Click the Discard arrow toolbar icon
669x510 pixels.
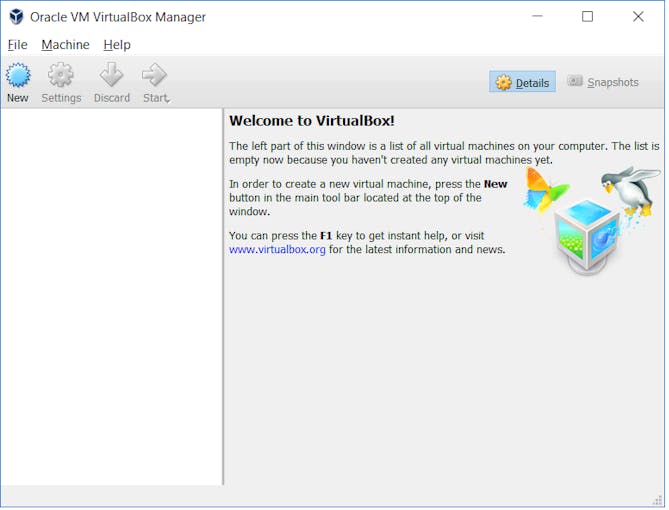(111, 75)
